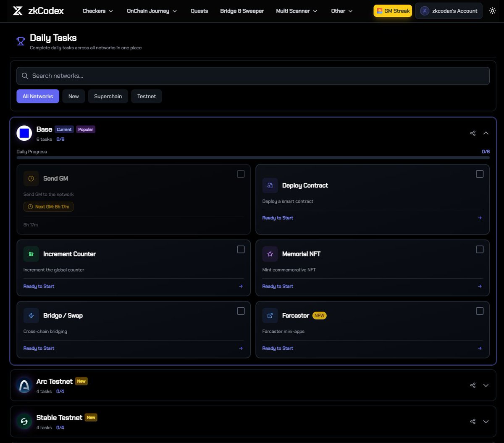The height and width of the screenshot is (443, 504).
Task: Click the Deploy Contract file icon
Action: click(270, 186)
